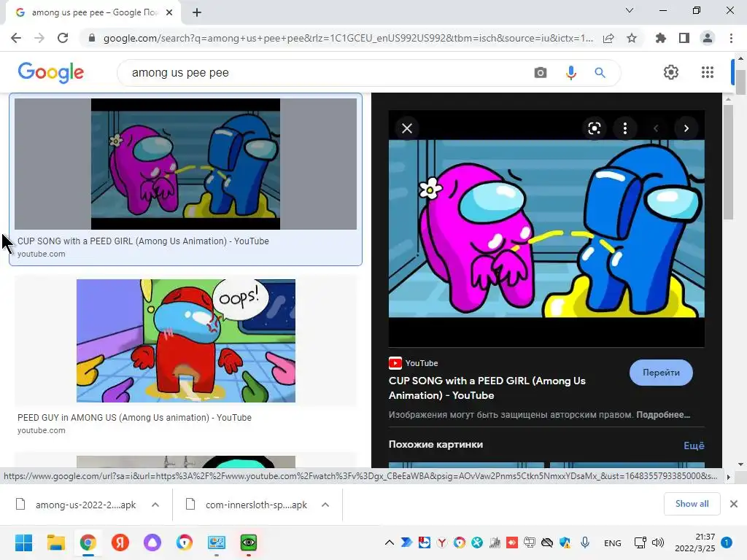
Task: Click the ENG language indicator
Action: point(612,542)
